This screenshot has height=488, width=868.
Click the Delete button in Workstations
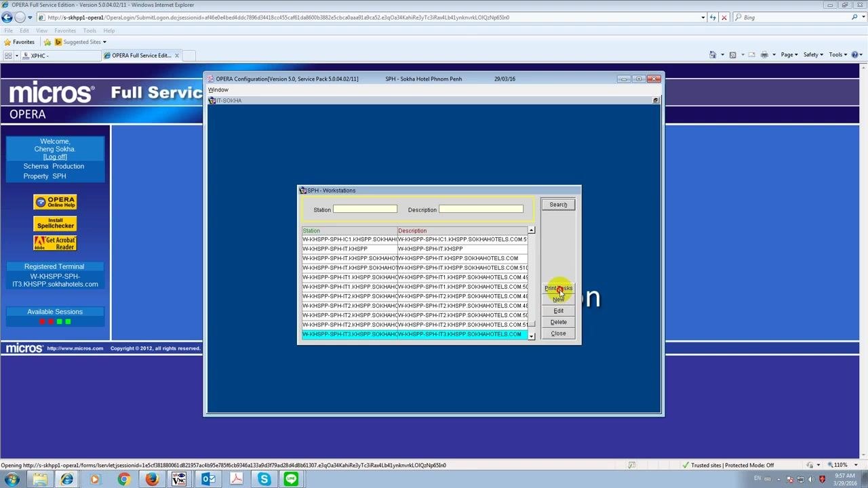558,323
